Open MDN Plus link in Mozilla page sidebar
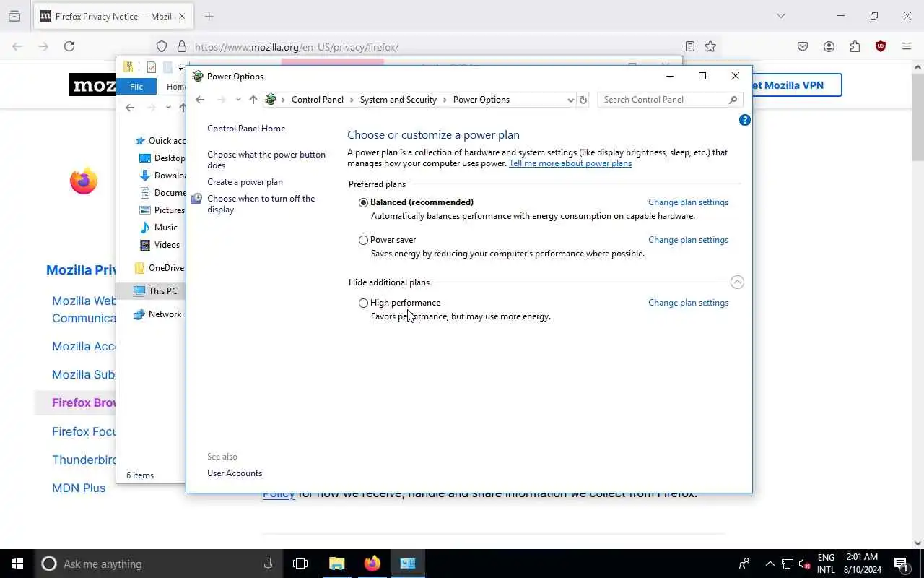Screen dimensions: 924x578 pos(79,488)
